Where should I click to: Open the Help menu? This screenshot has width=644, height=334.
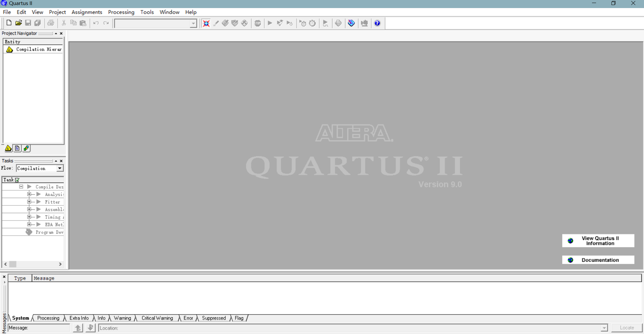pos(191,12)
